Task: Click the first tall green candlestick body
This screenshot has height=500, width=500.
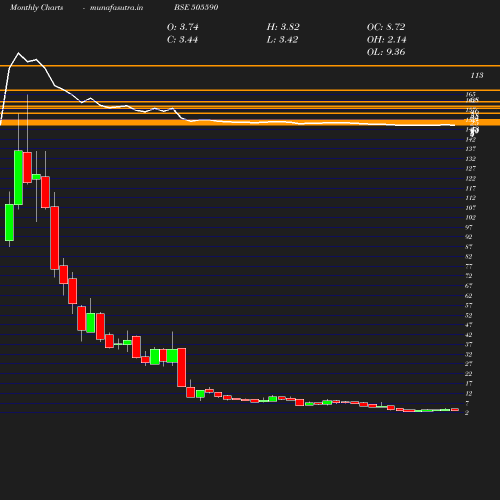Action: click(9, 222)
